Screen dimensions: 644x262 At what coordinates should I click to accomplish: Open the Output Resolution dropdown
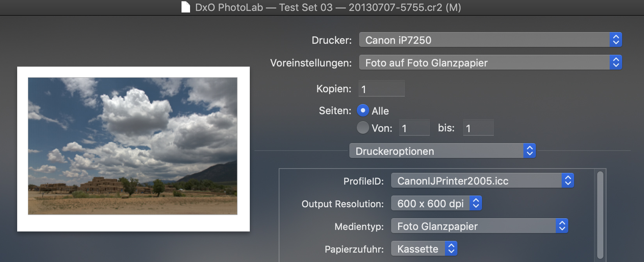pos(431,203)
